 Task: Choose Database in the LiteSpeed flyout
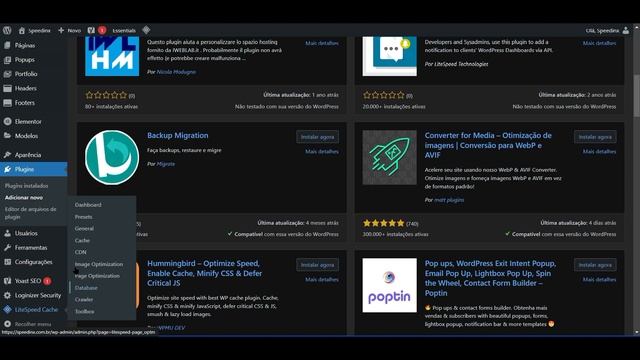pyautogui.click(x=86, y=288)
